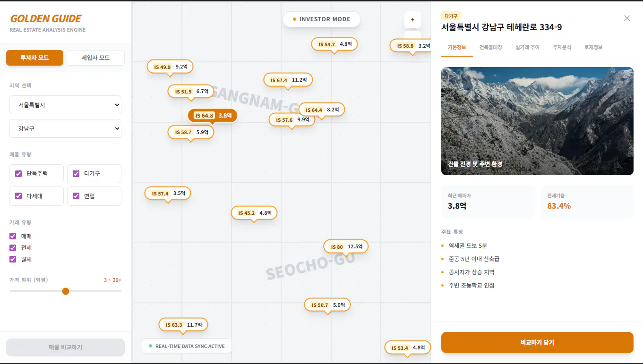Toggle the 전세 transaction type checkbox
Screen dimensions: 643x364
click(x=12, y=247)
